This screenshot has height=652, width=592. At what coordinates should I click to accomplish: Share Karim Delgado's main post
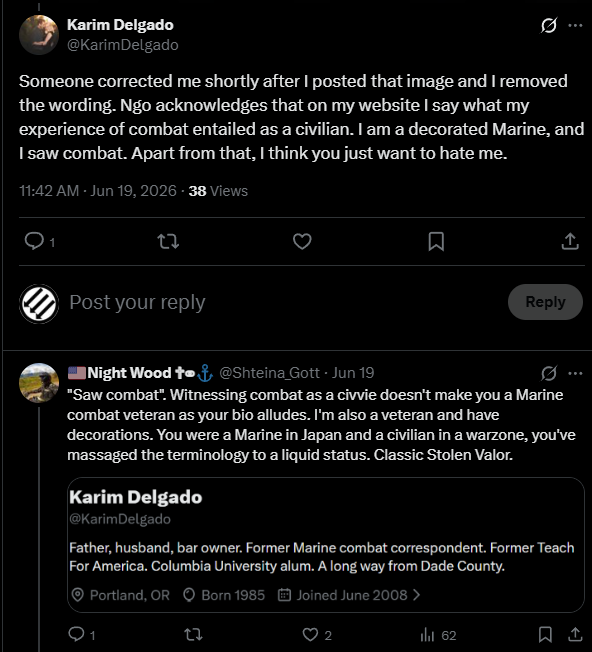click(570, 241)
